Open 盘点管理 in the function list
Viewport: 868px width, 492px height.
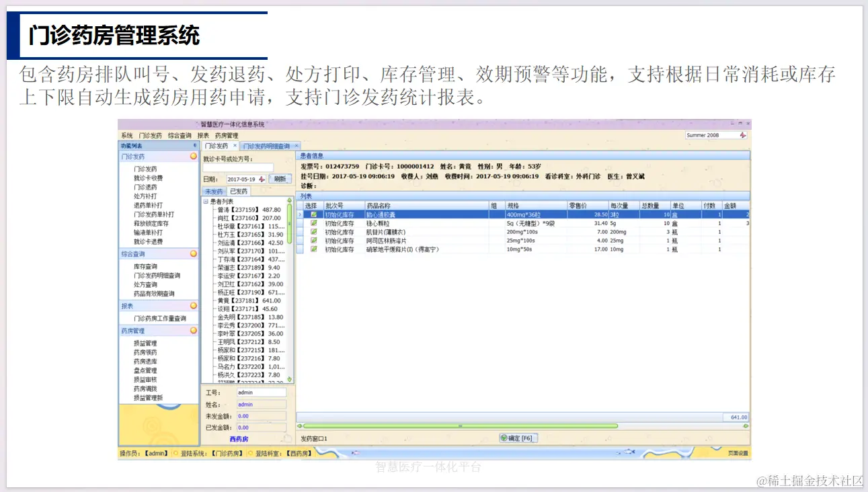[x=145, y=370]
